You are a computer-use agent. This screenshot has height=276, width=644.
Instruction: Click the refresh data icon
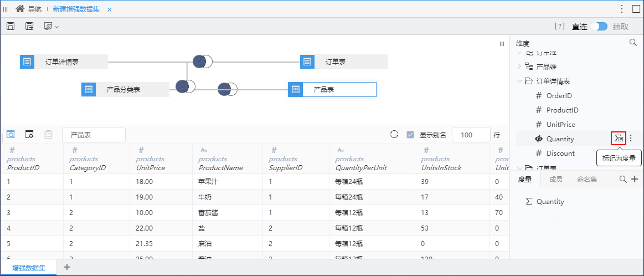click(x=394, y=135)
